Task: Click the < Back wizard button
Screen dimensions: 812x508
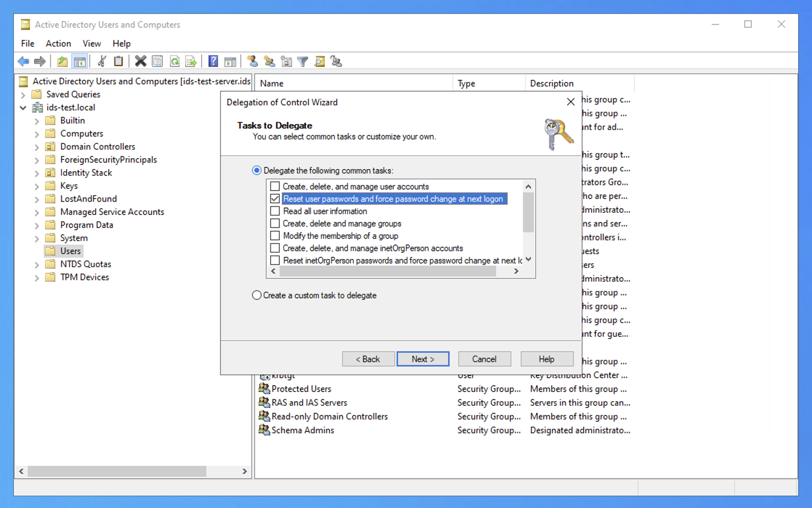Action: point(368,359)
